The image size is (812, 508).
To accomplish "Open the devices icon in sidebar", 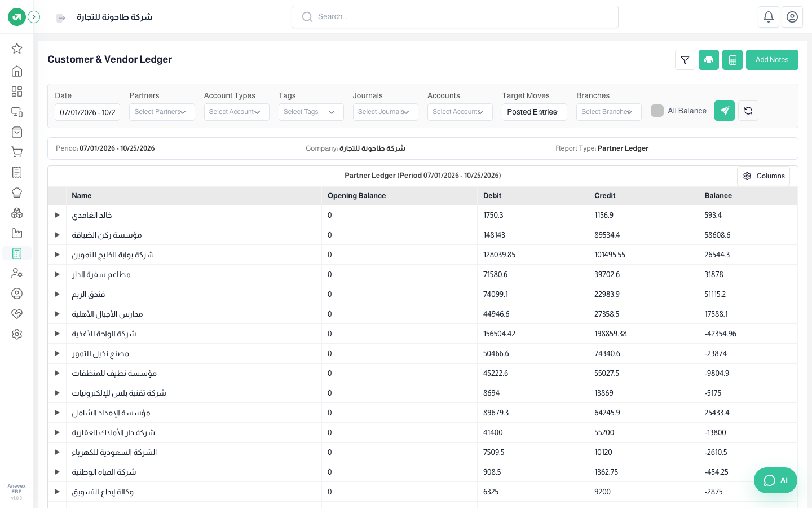I will (x=17, y=112).
